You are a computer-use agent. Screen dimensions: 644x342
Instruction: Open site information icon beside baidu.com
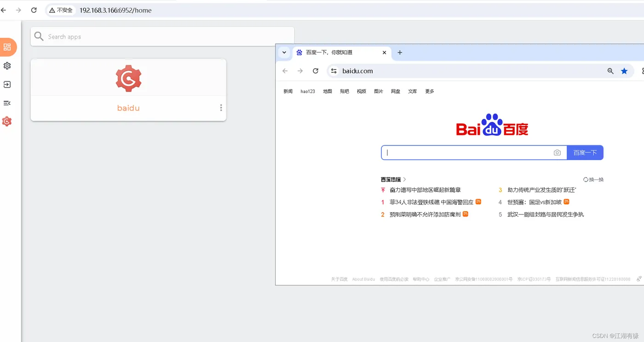coord(334,71)
